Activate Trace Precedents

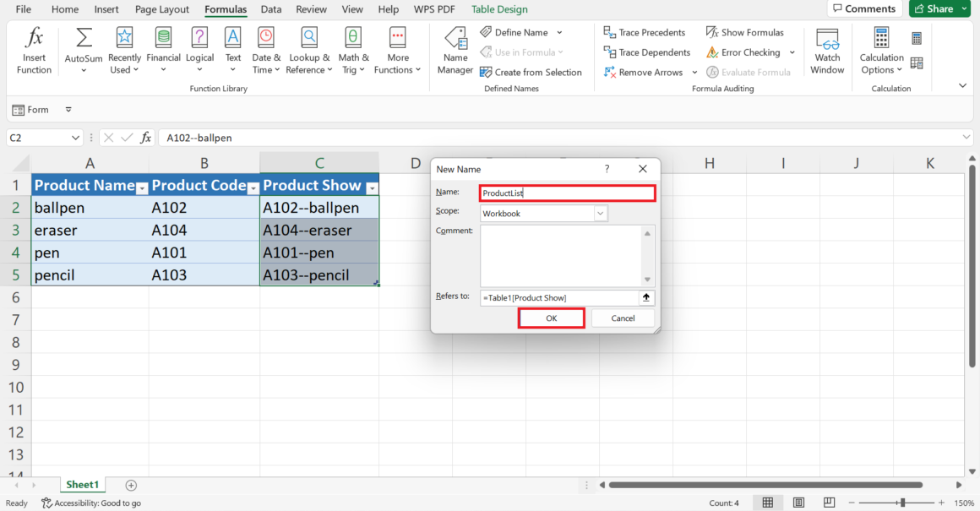[645, 32]
